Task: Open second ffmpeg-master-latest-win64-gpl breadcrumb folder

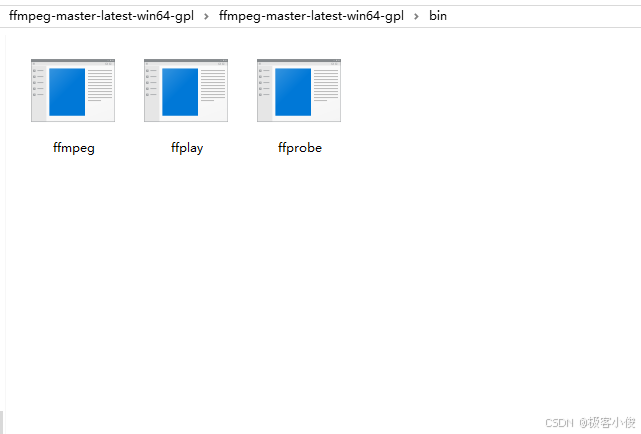Action: [311, 16]
